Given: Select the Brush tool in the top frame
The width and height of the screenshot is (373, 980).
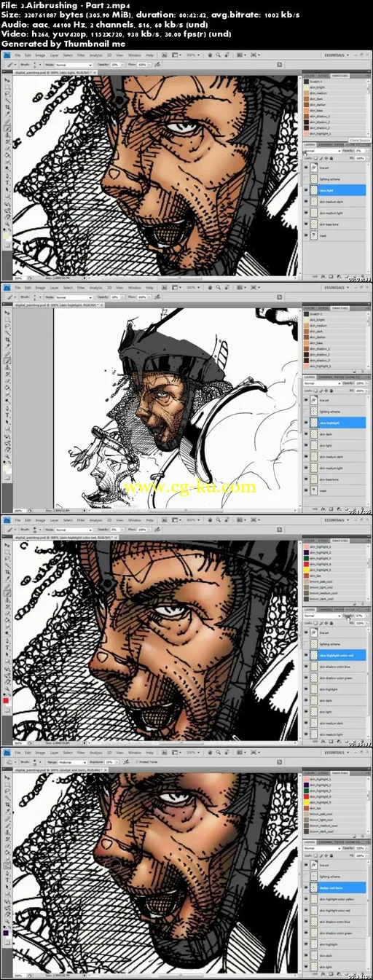Looking at the screenshot, I should (7, 127).
